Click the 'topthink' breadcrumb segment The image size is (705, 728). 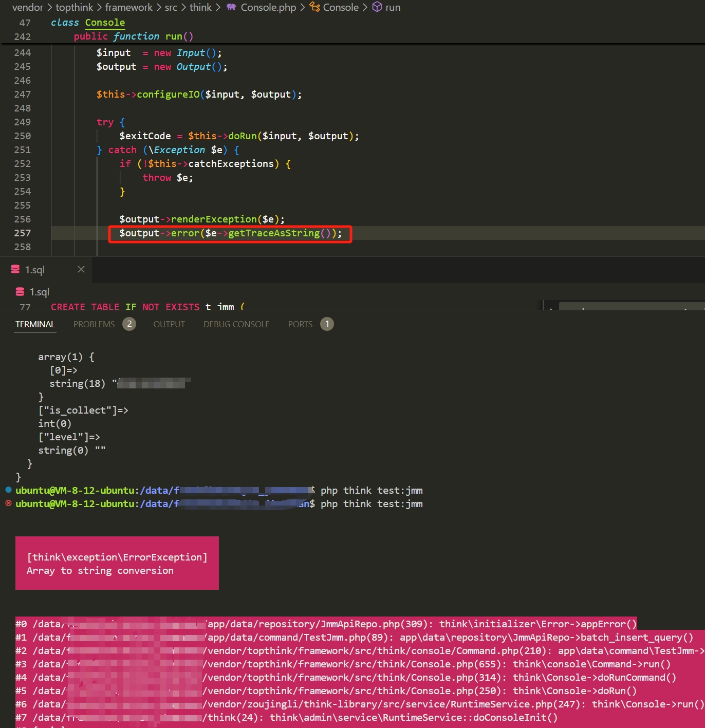(x=75, y=7)
